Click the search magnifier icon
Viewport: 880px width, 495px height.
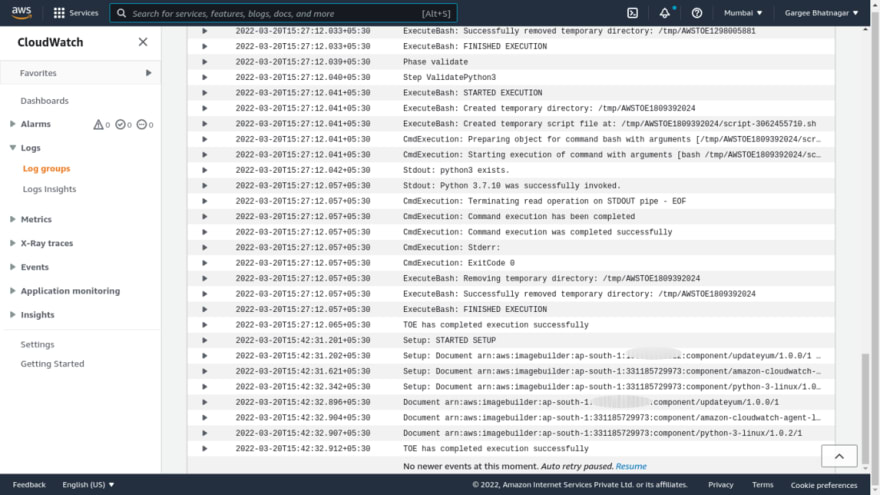tap(121, 13)
